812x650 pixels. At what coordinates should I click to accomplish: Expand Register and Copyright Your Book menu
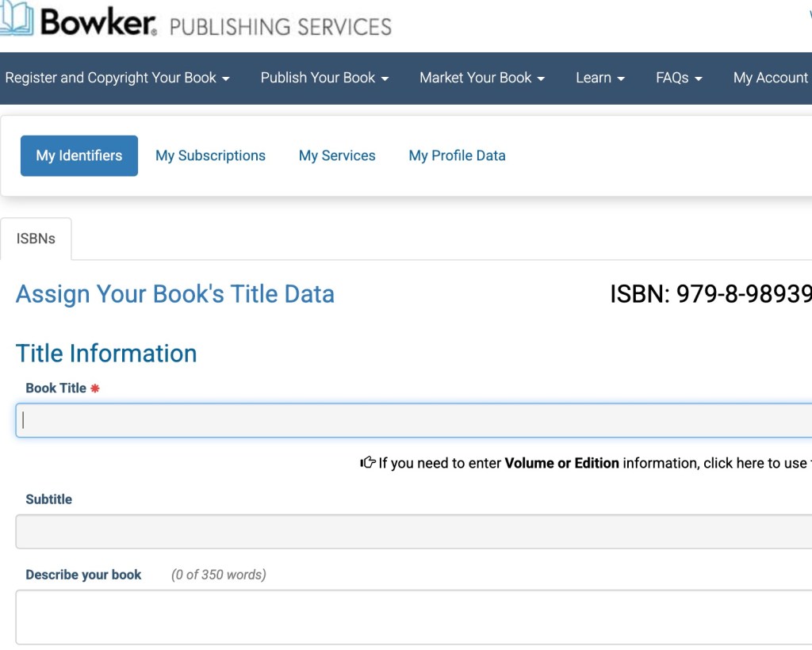point(117,78)
